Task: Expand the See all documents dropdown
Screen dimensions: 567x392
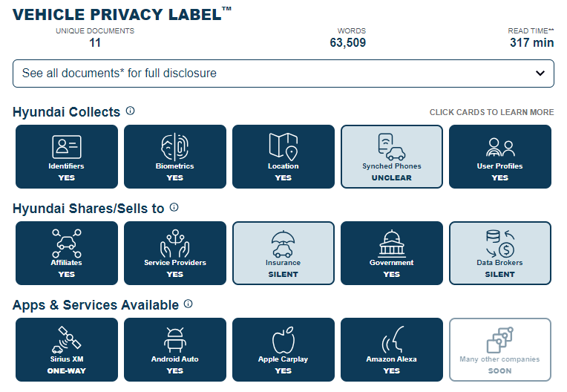Action: [x=283, y=73]
